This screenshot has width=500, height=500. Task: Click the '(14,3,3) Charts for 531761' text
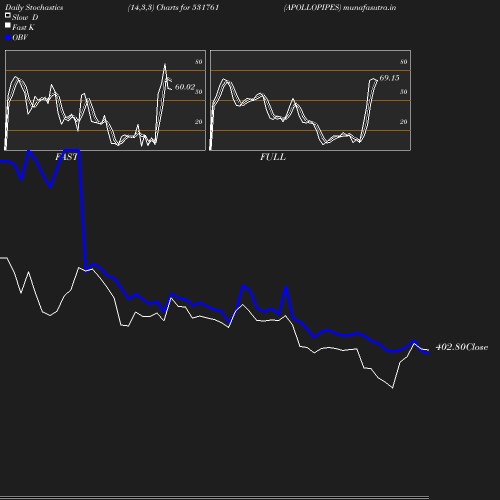pos(173,8)
